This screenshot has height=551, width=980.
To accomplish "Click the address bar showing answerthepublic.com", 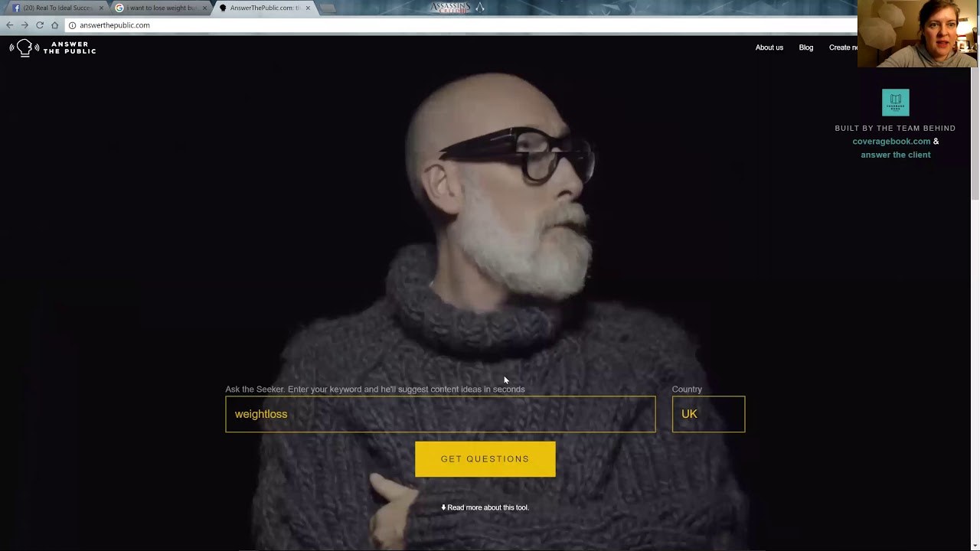I will [459, 25].
